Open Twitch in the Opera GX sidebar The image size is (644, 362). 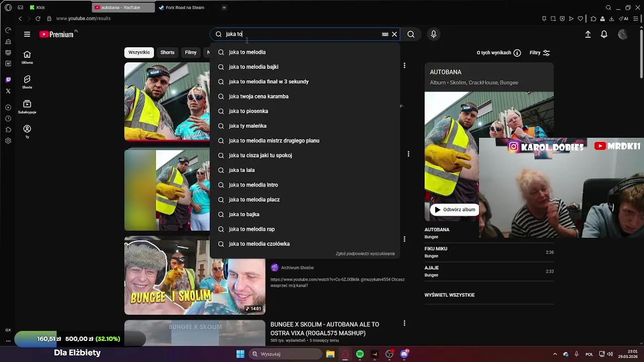8,79
